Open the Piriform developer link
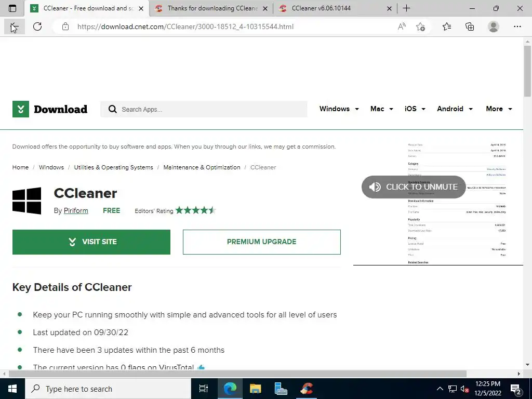Image resolution: width=532 pixels, height=399 pixels. [76, 211]
